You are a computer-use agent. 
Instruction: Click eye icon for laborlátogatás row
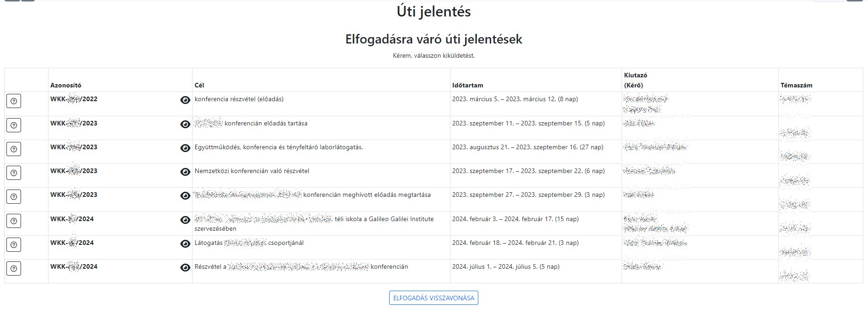tap(185, 148)
